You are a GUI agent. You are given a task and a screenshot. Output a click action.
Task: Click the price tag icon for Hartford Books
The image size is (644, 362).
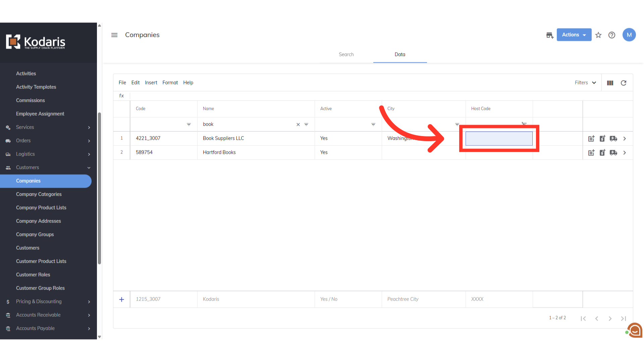(x=602, y=153)
